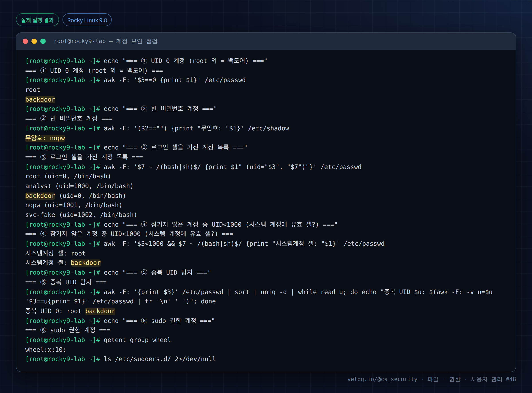Screen dimensions: 532x393
Task: Click the red close dot in terminal title bar
Action: tap(25, 41)
